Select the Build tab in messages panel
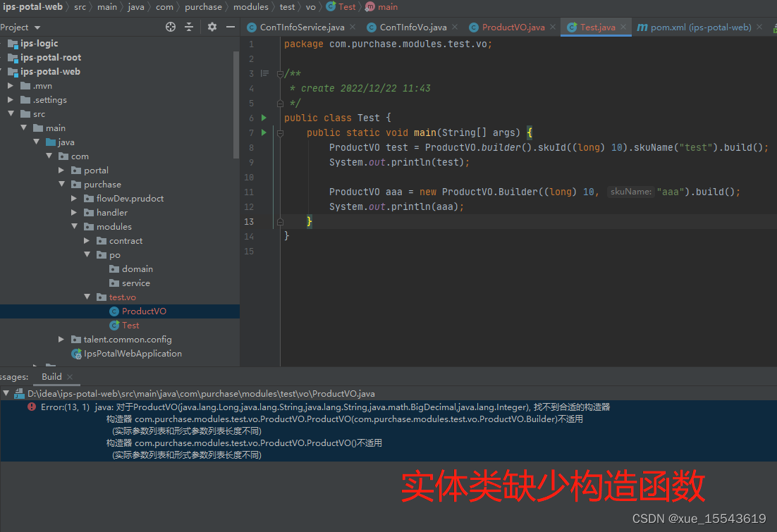Viewport: 777px width, 532px height. click(x=51, y=376)
